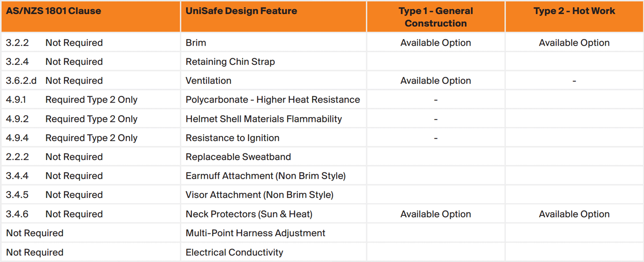Select Helmet Shell Materials Flammability cell
This screenshot has width=644, height=262.
pos(274,119)
